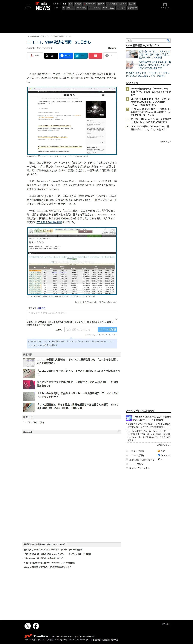Screen dimensions: 193x644
Task: Open the AI corner
Action: pyautogui.click(x=64, y=8)
